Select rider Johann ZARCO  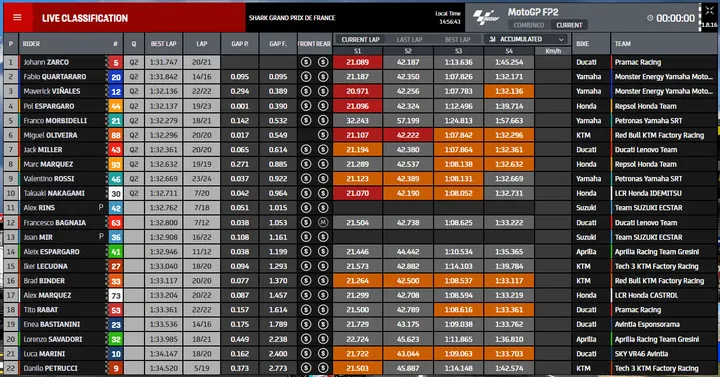click(46, 62)
